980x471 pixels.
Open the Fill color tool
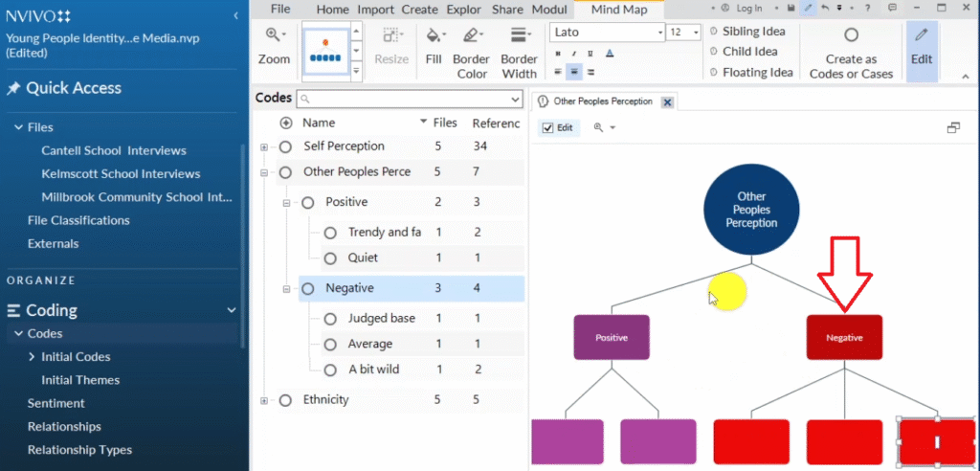[x=434, y=48]
